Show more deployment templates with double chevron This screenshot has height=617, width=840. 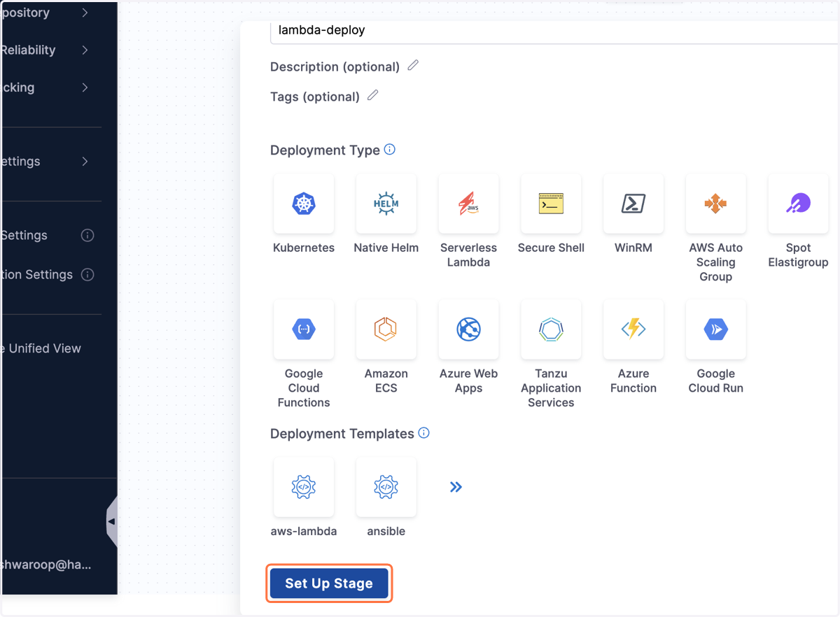456,487
